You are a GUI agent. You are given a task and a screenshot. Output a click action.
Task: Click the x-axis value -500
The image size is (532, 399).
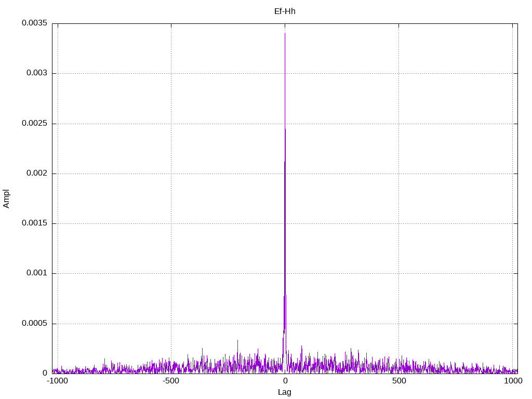tap(170, 381)
